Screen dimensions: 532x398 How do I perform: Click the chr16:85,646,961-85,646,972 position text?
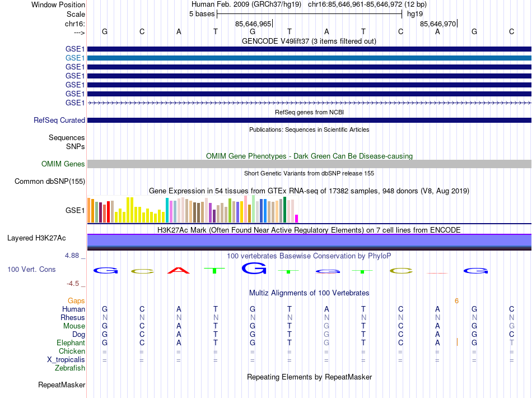coord(355,4)
